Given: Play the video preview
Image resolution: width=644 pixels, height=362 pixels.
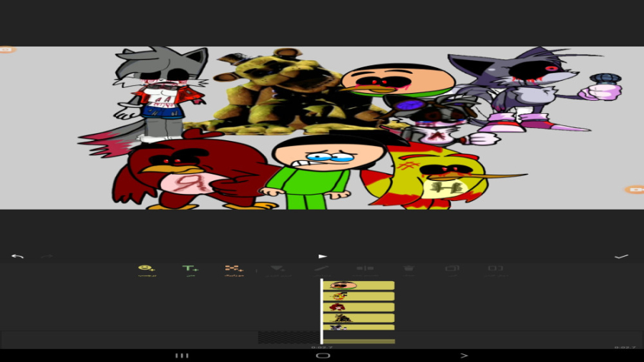Looking at the screenshot, I should pos(323,257).
